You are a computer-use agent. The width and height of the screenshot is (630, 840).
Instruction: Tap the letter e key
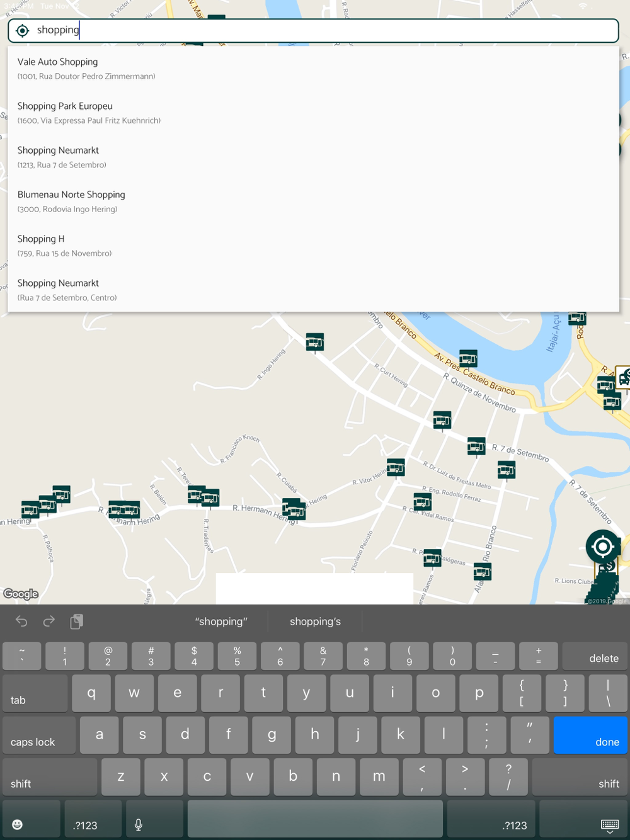[x=178, y=693]
